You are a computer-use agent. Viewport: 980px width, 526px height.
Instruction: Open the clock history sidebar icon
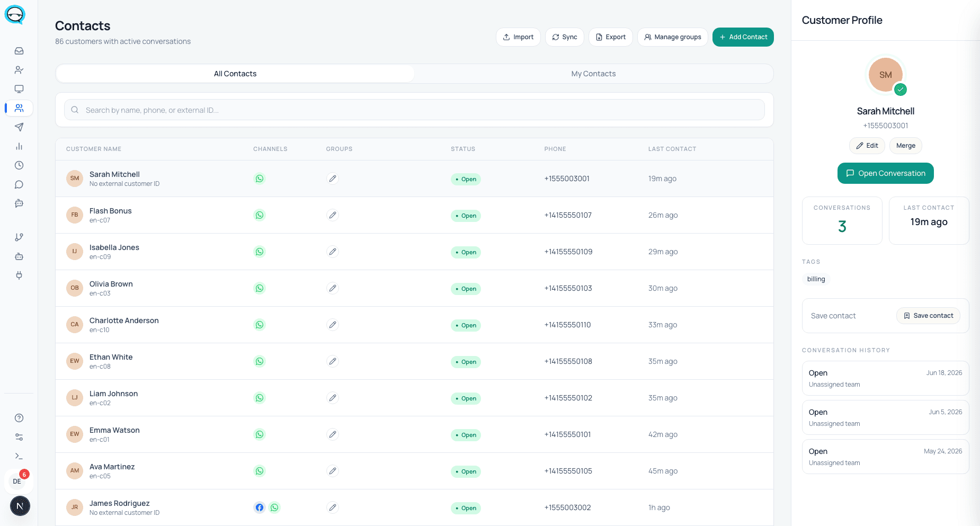(19, 165)
